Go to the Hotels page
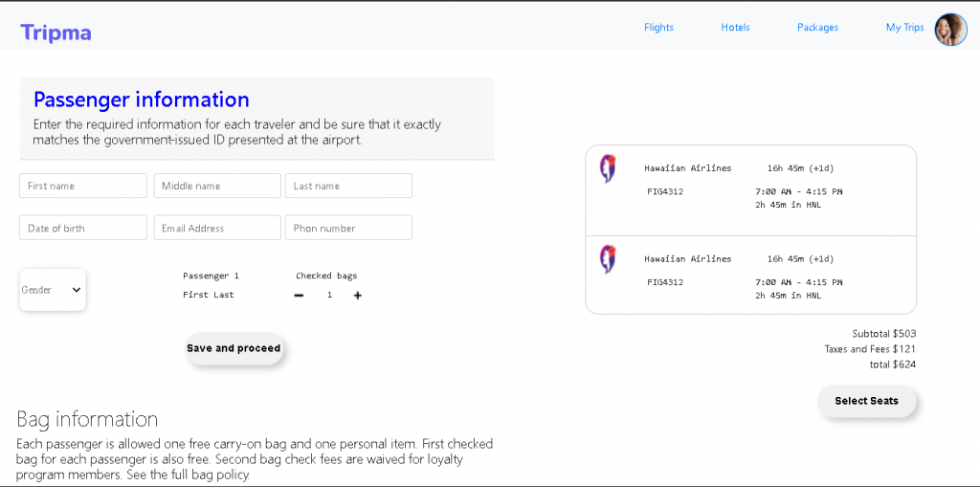 [x=735, y=28]
